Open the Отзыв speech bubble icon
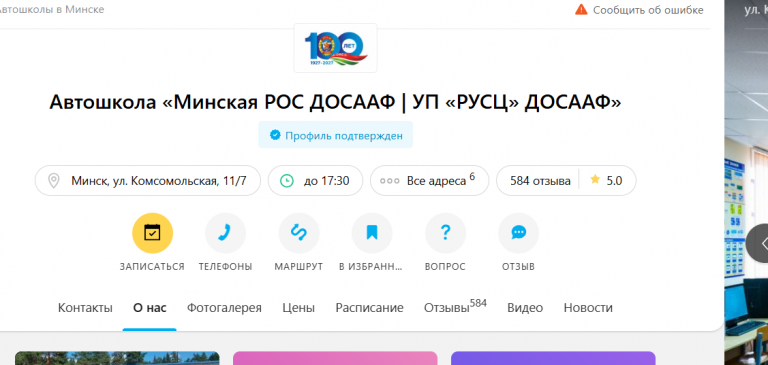The width and height of the screenshot is (768, 365). pos(518,233)
